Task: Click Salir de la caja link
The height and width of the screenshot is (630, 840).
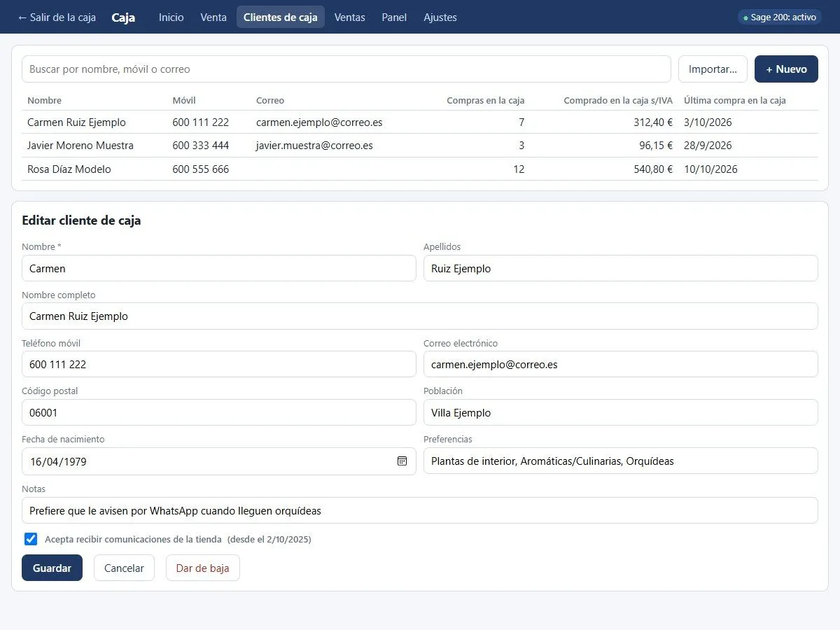Action: coord(57,17)
